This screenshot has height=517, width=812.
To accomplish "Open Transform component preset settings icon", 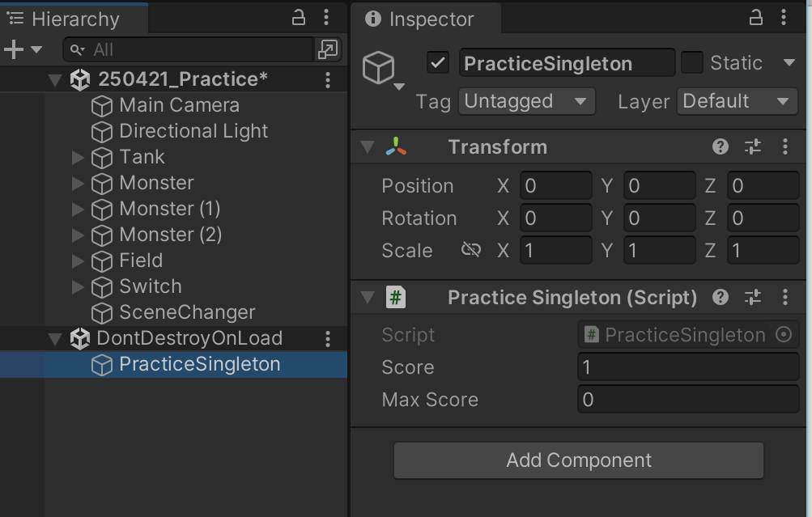I will tap(753, 146).
